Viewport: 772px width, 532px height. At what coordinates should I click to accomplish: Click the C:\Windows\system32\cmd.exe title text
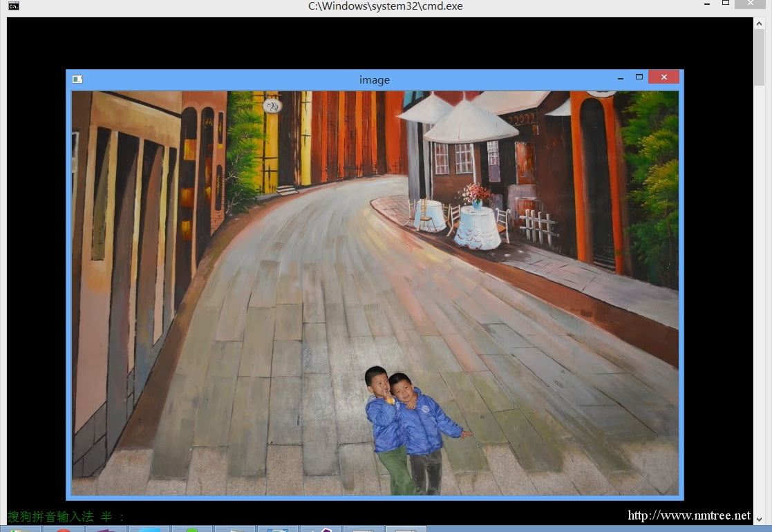386,6
